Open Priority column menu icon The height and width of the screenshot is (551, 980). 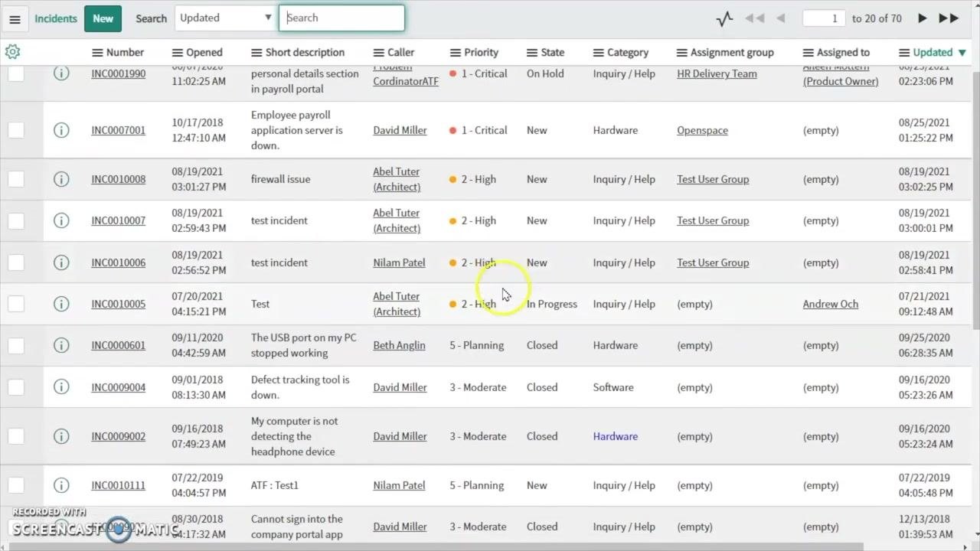[455, 53]
